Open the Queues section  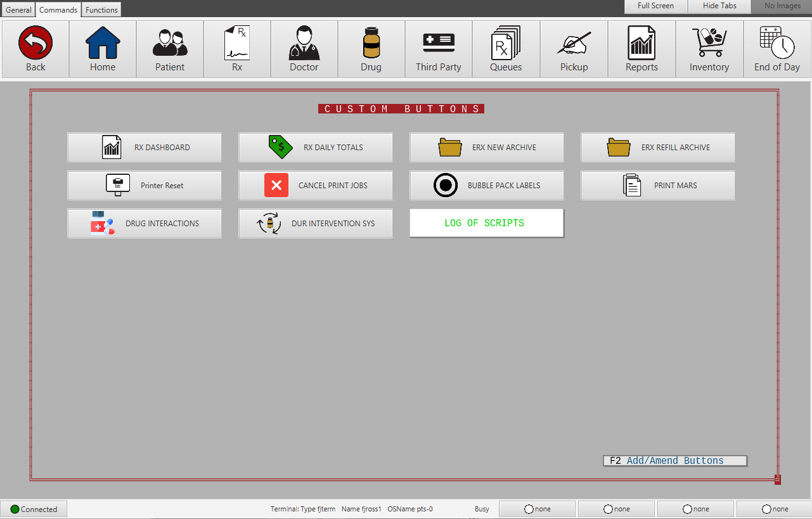point(506,49)
